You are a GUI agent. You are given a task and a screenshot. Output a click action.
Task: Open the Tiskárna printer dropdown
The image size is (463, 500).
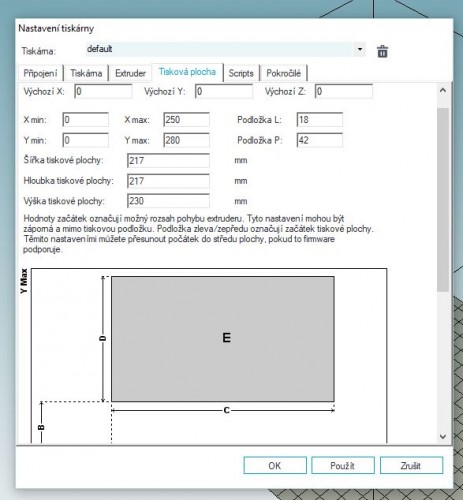[x=225, y=49]
